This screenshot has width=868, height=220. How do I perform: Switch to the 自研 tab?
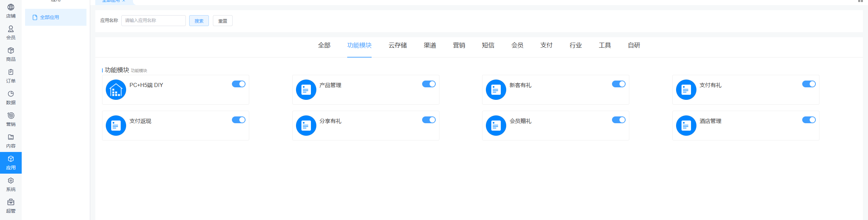[634, 45]
